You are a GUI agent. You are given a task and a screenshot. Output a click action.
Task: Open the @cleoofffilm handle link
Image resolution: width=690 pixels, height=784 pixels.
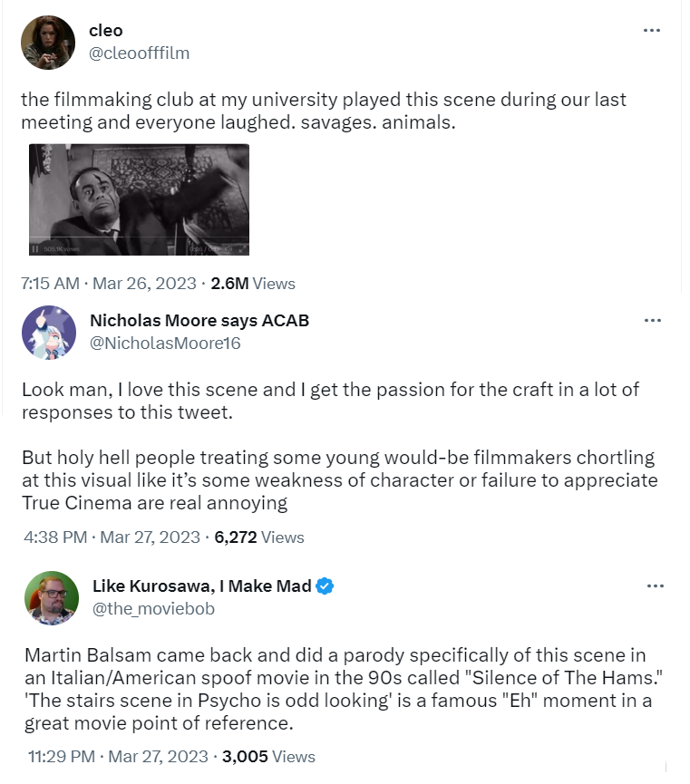click(x=139, y=53)
